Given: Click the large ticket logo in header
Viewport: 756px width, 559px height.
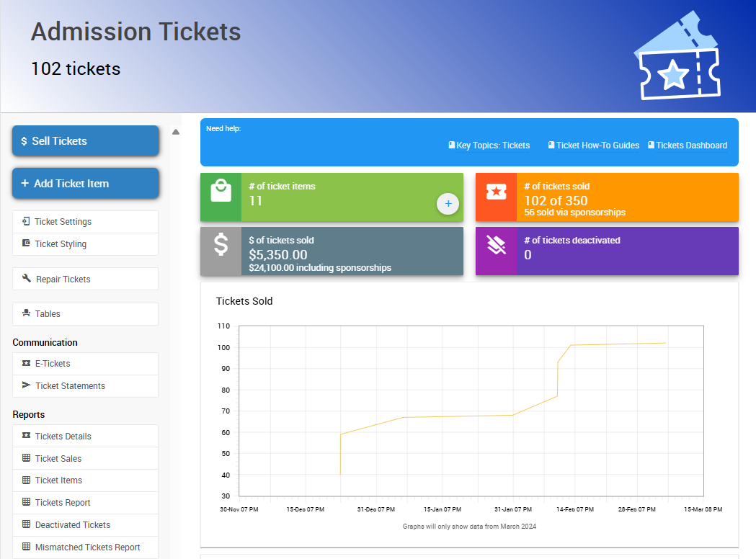Looking at the screenshot, I should [x=677, y=56].
